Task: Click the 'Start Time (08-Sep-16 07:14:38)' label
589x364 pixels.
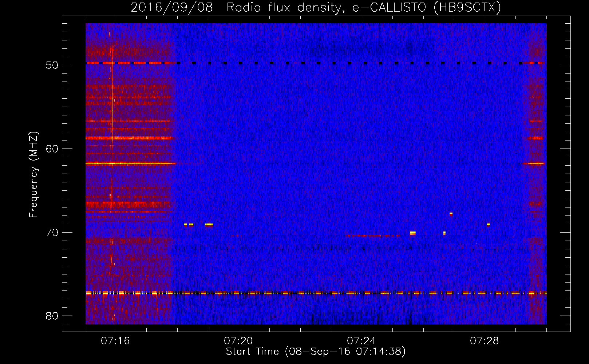Action: click(x=316, y=352)
